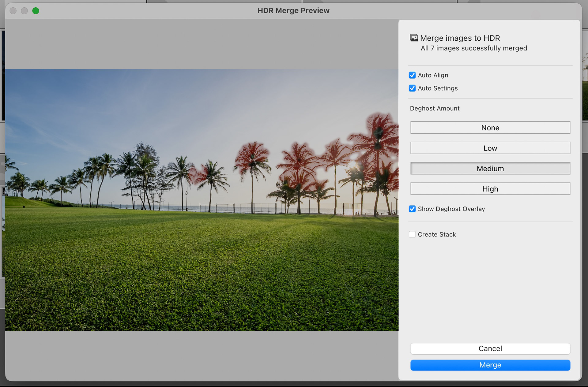Viewport: 588px width, 387px height.
Task: Hide the deghost overlay via its checkbox
Action: (412, 209)
